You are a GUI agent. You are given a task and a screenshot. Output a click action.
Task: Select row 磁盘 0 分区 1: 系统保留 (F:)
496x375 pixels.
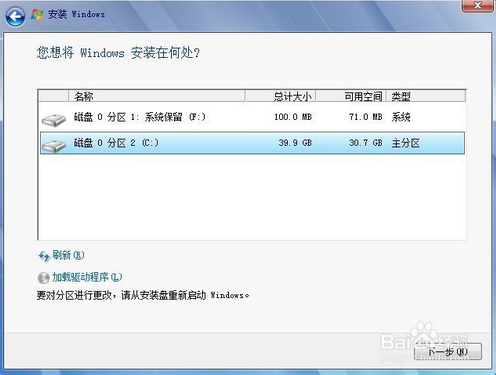[x=252, y=117]
